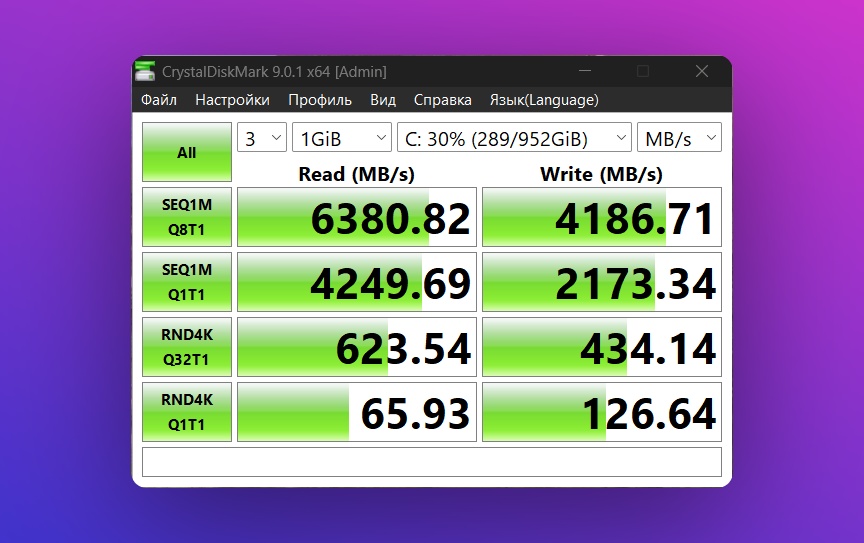Screen dimensions: 864x543
Task: Click the 65.93 read result
Action: (357, 412)
